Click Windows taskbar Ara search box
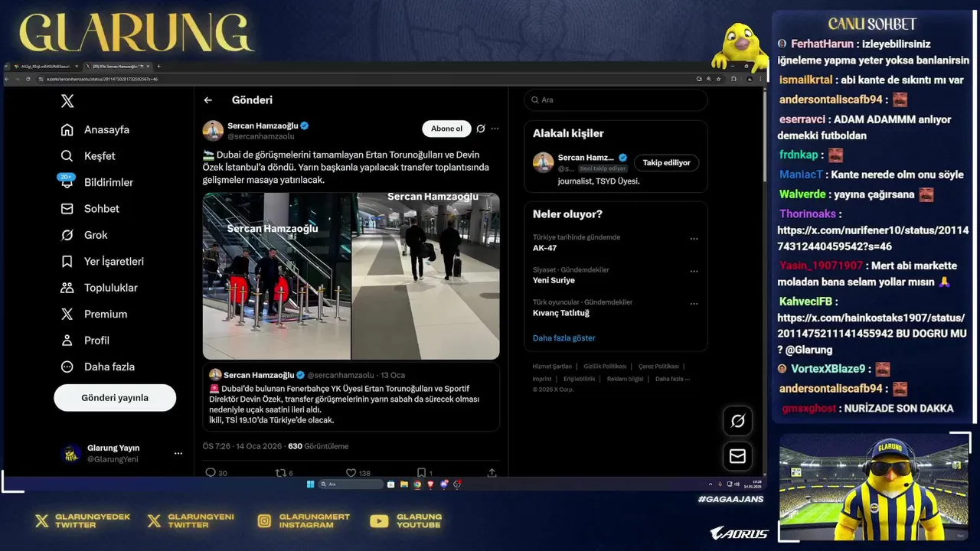This screenshot has height=551, width=980. (x=351, y=484)
